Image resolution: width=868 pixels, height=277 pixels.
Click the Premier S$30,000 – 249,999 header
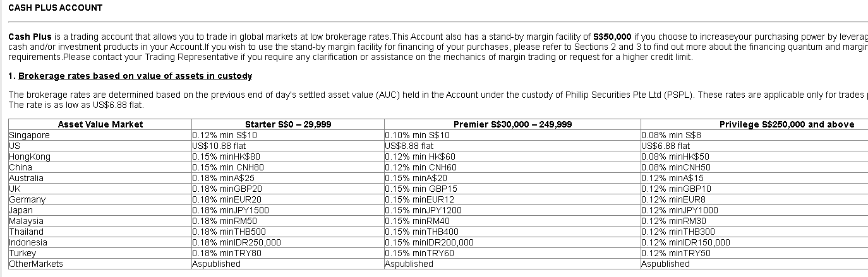pos(512,124)
